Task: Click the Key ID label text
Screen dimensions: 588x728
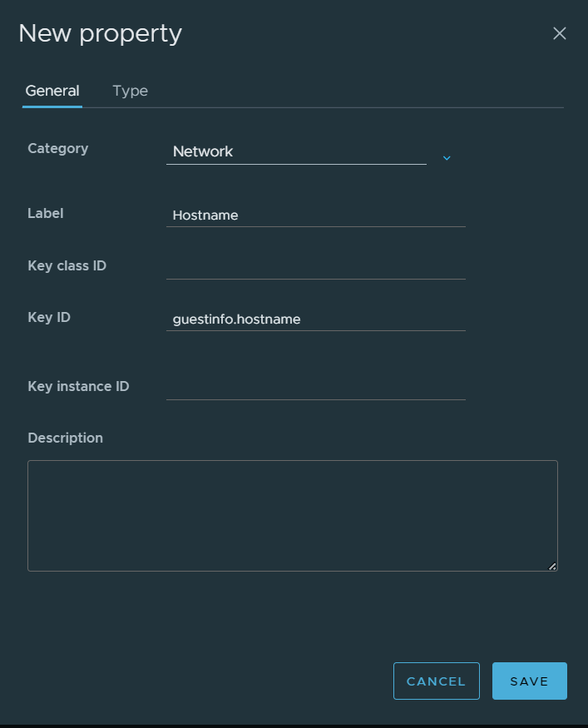Action: (x=49, y=318)
